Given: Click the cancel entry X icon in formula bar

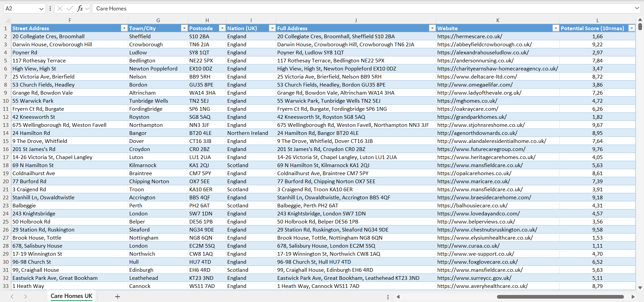Looking at the screenshot, I should pyautogui.click(x=60, y=8).
